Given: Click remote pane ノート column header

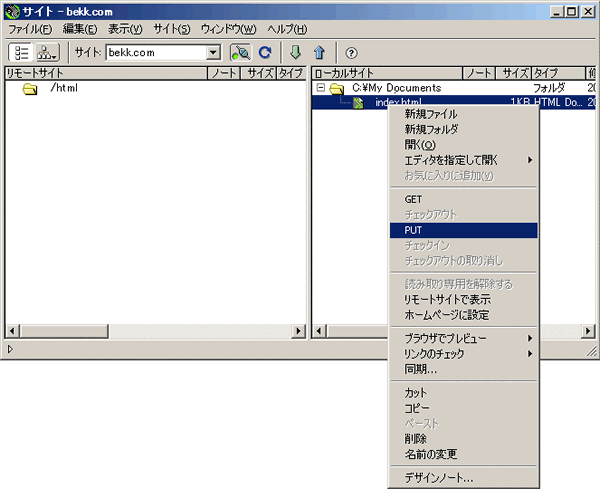Looking at the screenshot, I should 224,73.
